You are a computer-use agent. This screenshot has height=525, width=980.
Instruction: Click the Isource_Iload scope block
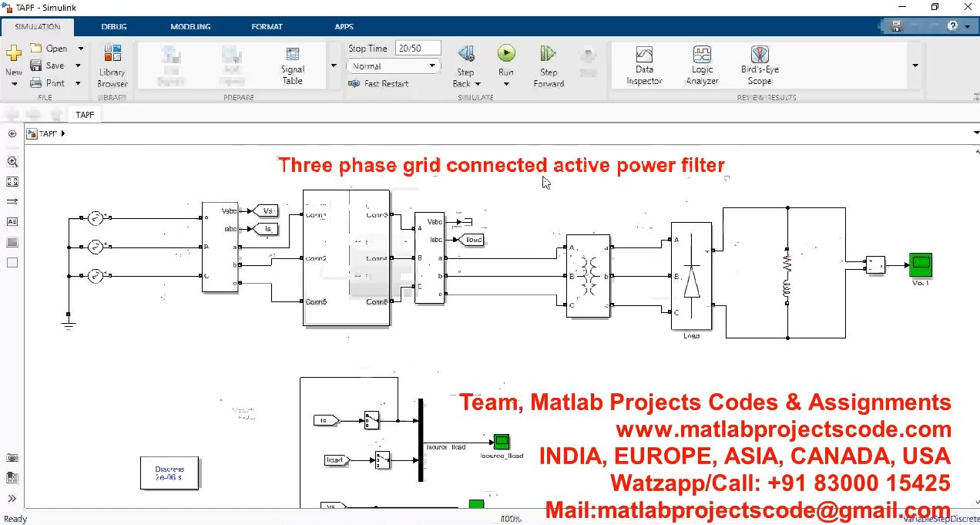coord(502,442)
